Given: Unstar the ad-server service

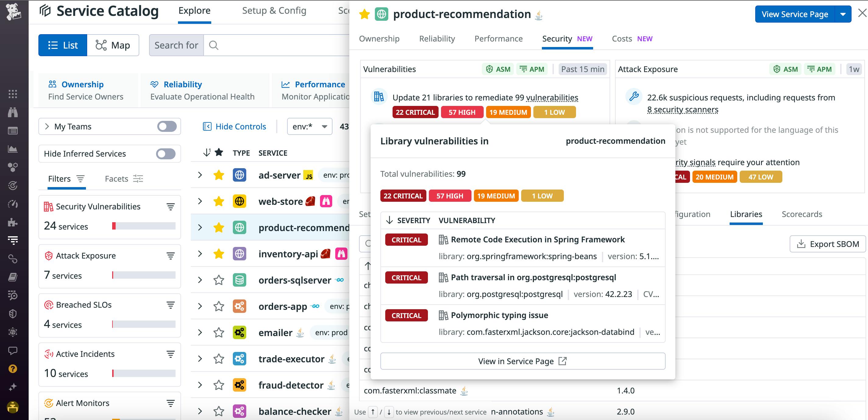Looking at the screenshot, I should (219, 175).
